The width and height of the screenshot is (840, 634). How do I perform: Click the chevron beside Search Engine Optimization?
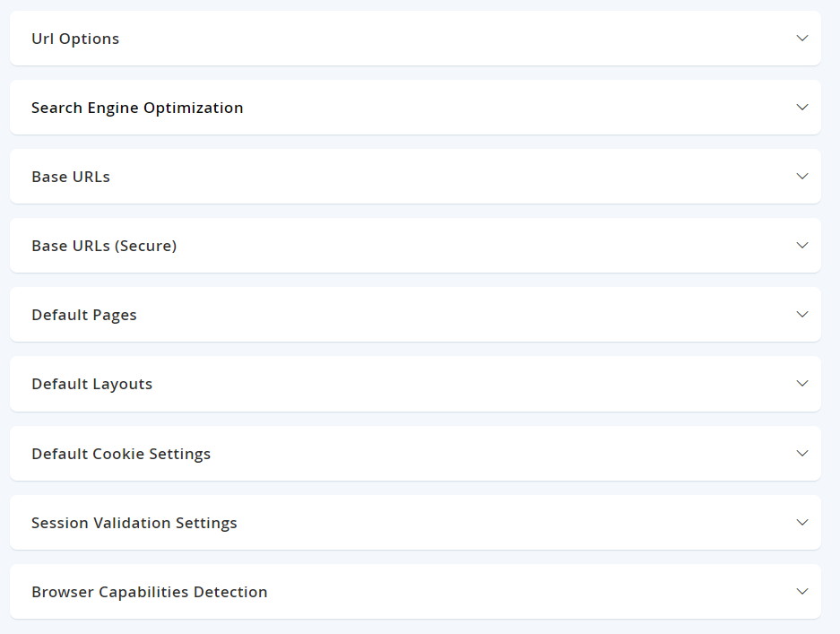click(x=802, y=108)
